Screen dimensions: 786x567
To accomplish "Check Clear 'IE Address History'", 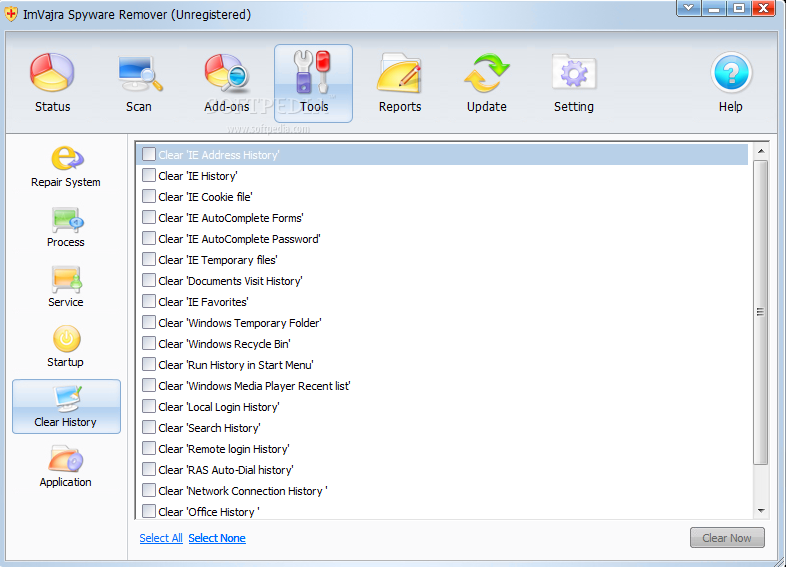I will (148, 154).
